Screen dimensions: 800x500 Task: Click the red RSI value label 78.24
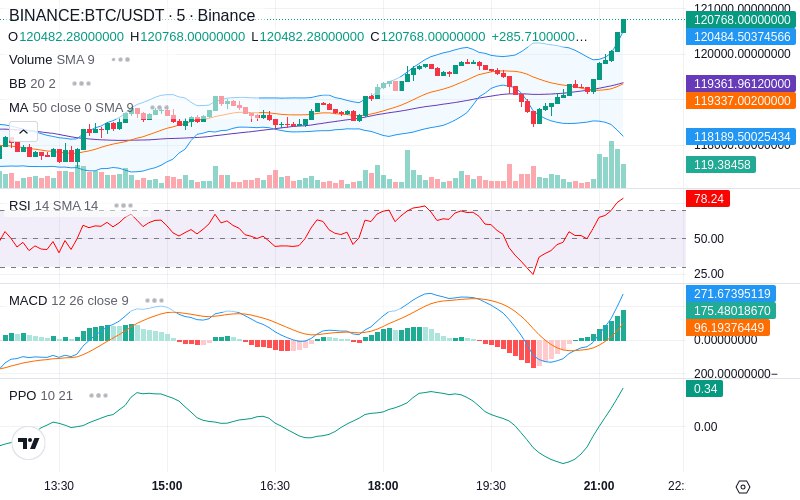[708, 198]
